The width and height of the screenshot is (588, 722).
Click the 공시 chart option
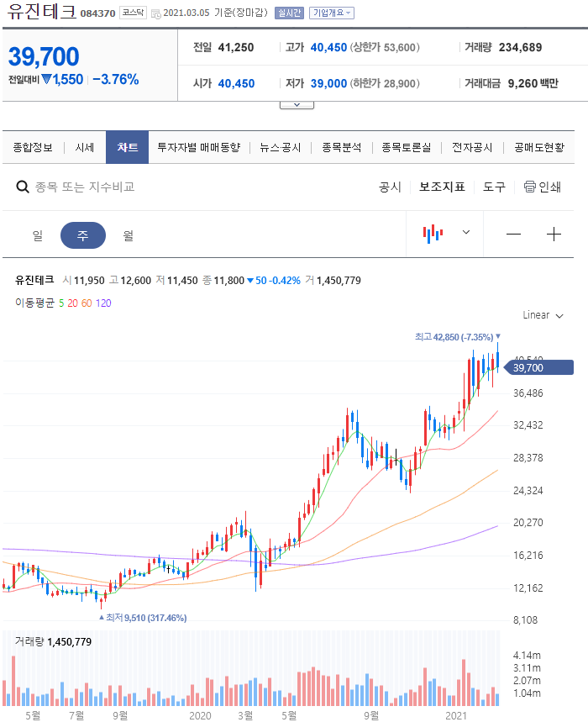point(390,187)
